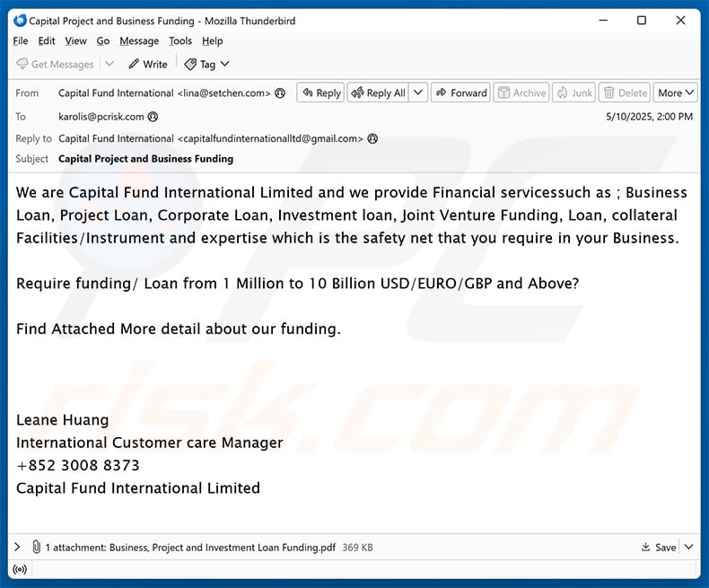Viewport: 709px width, 588px height.
Task: Open the Edit menu
Action: (x=47, y=41)
